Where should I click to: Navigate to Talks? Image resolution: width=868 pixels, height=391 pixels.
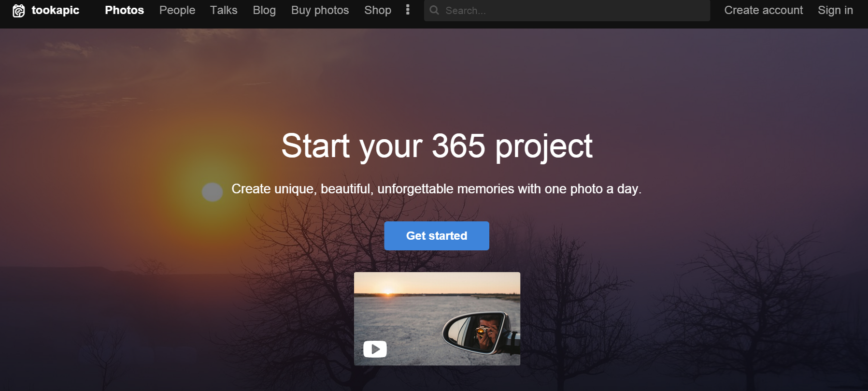click(224, 10)
